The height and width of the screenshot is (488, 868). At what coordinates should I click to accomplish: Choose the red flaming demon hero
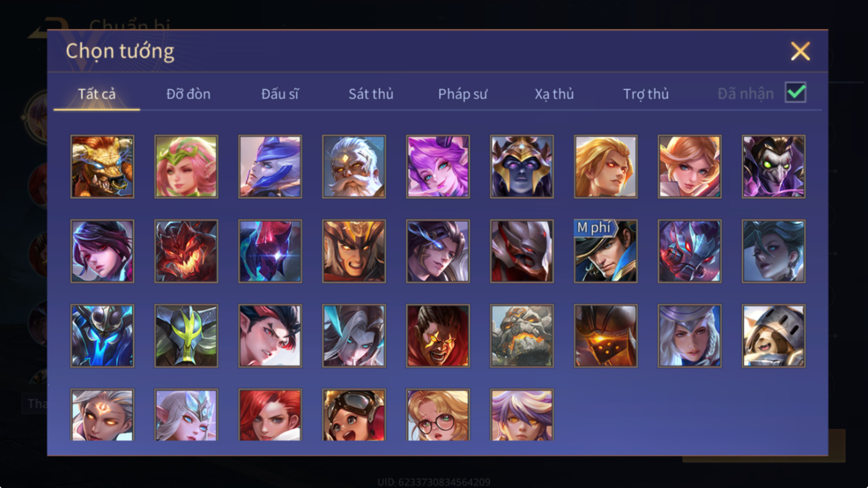pos(186,251)
